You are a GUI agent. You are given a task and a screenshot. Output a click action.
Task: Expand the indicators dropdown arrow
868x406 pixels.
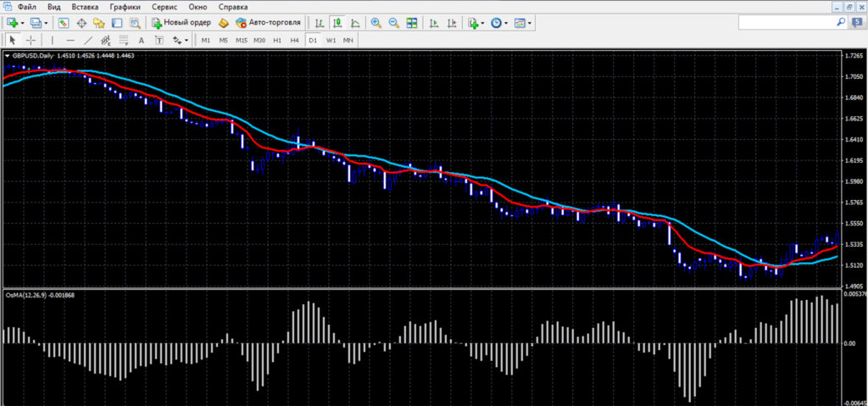pos(482,23)
